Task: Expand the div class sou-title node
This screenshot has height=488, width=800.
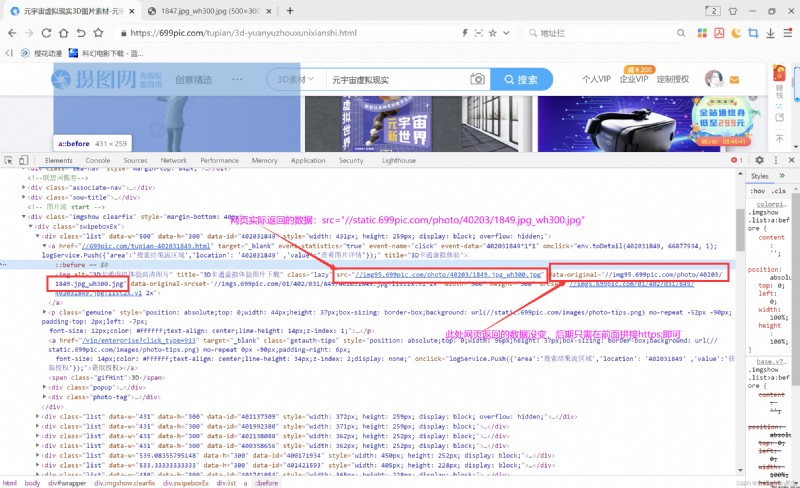Action: (24, 197)
